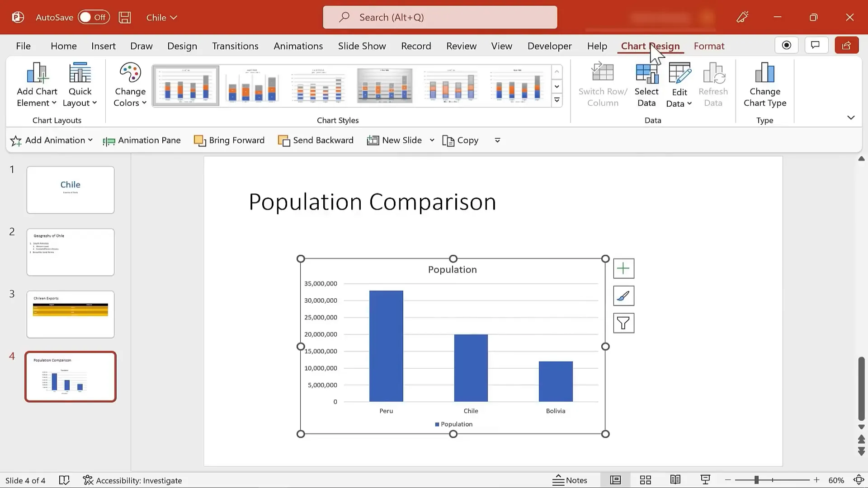Click the zoom slider handle
The image size is (868, 488).
[x=756, y=480]
